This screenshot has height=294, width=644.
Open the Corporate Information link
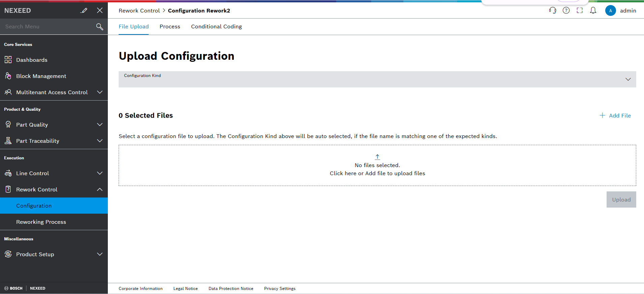(141, 289)
